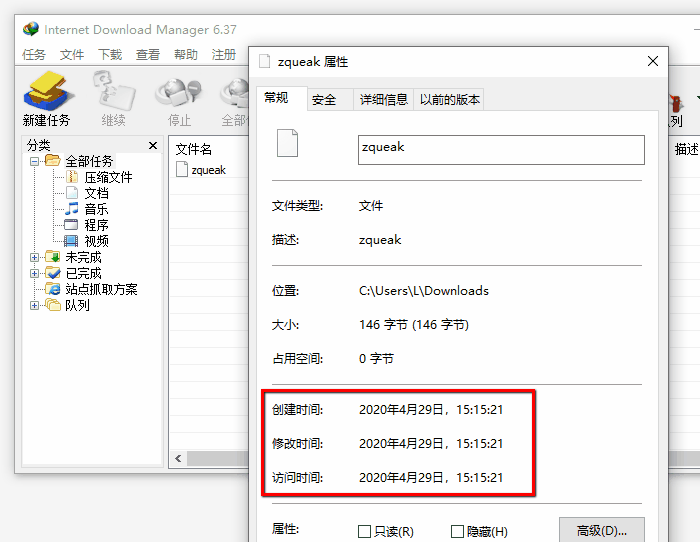Viewport: 700px width, 542px height.
Task: Open the 注册 menu
Action: (224, 55)
